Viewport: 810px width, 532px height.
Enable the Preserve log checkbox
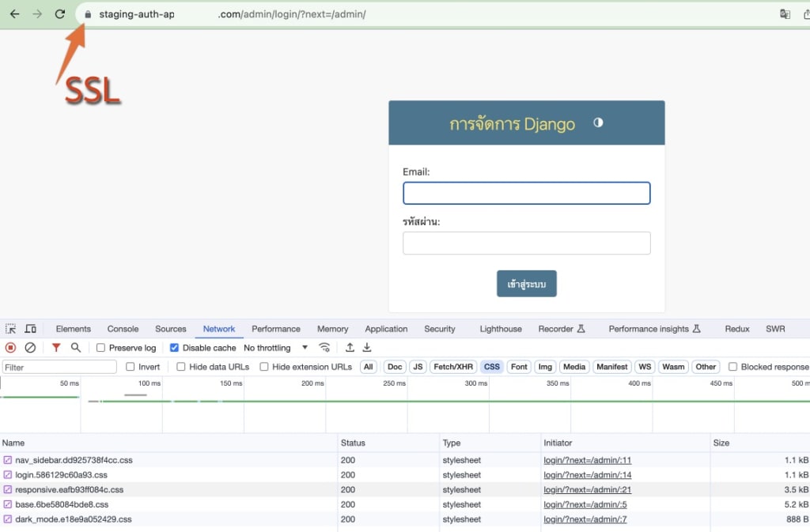click(x=100, y=348)
